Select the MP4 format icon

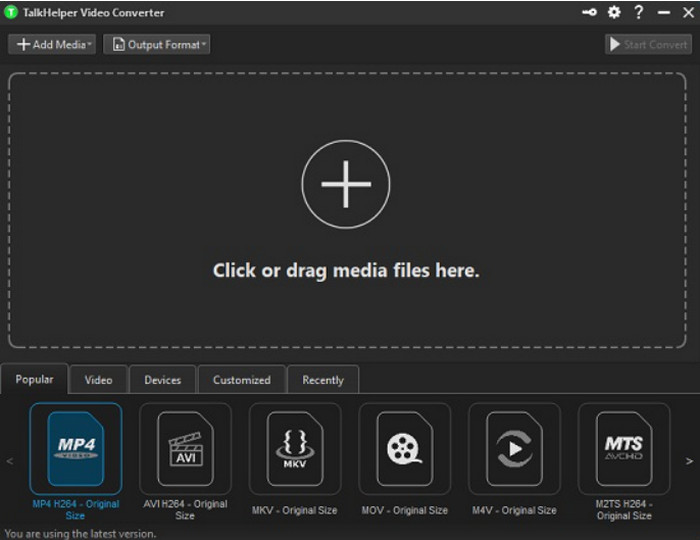pos(76,449)
